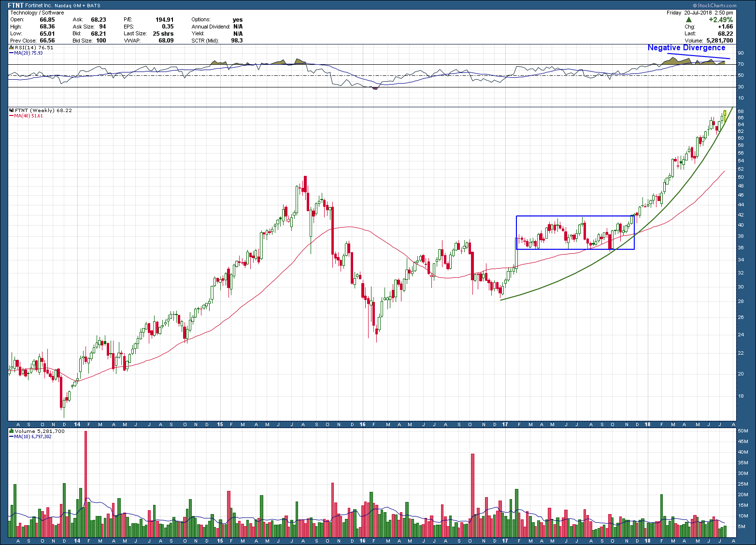This screenshot has width=756, height=545.
Task: Select the P/E value 194.91
Action: tap(165, 20)
